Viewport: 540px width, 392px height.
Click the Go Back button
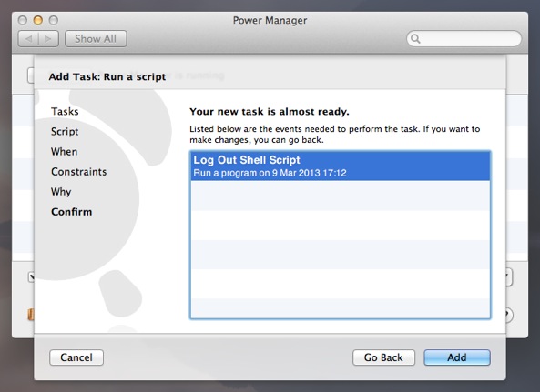[x=383, y=357]
